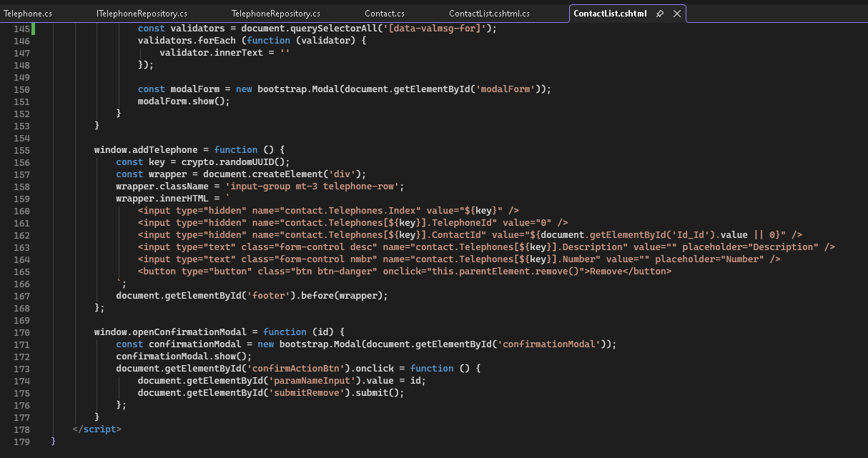Click "validator.innerText = ''" line

click(x=225, y=53)
